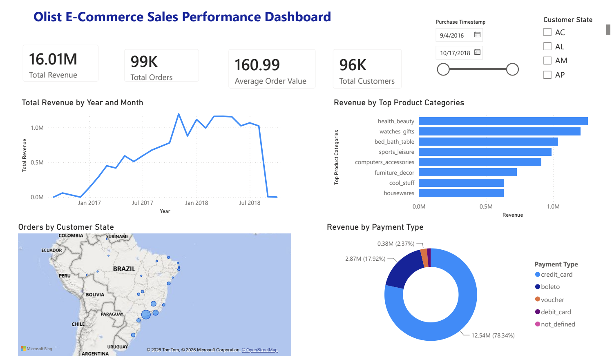Select the cool_stuff revenue bar
The image size is (612, 364).
(461, 183)
